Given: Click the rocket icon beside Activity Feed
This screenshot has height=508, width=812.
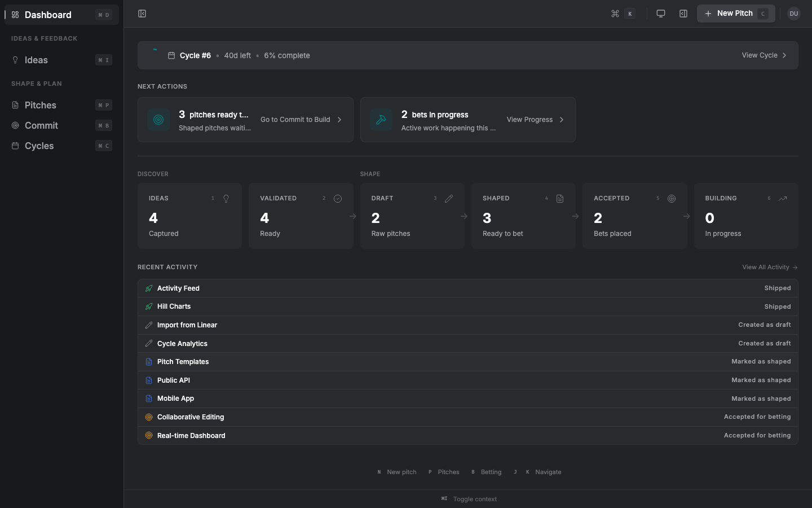Looking at the screenshot, I should (148, 288).
